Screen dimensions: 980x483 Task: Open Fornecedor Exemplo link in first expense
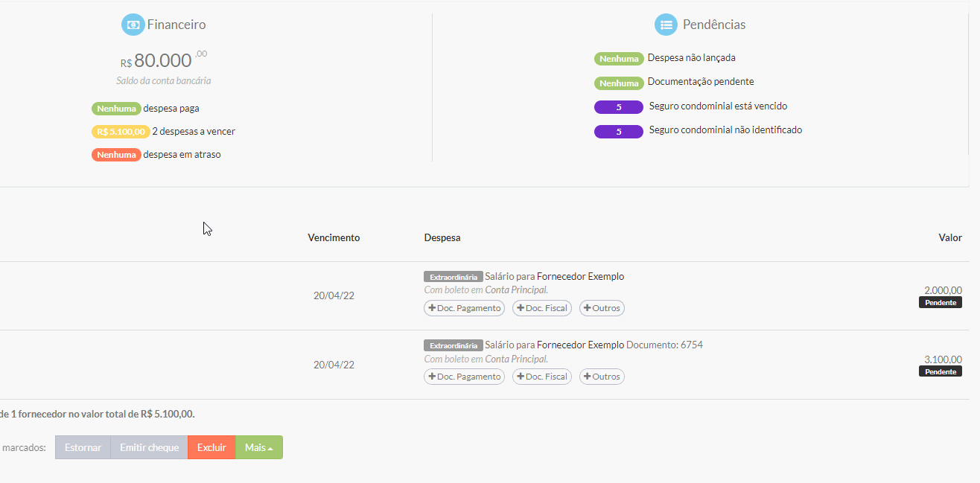tap(580, 277)
